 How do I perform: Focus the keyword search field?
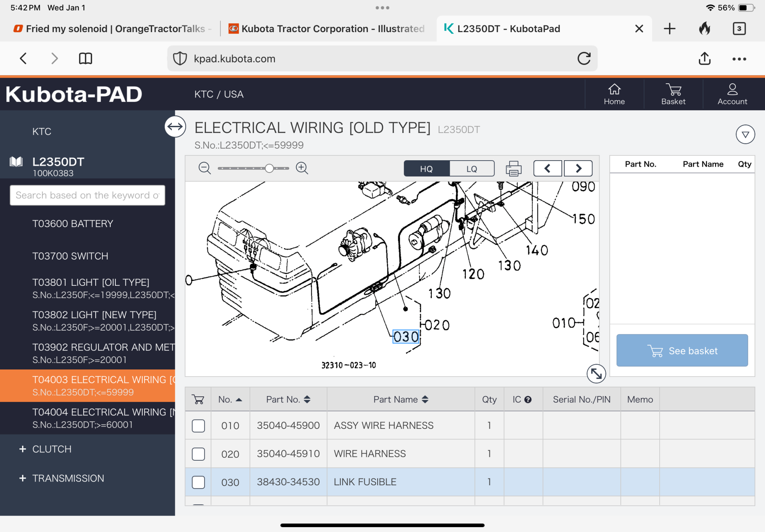[x=87, y=195]
